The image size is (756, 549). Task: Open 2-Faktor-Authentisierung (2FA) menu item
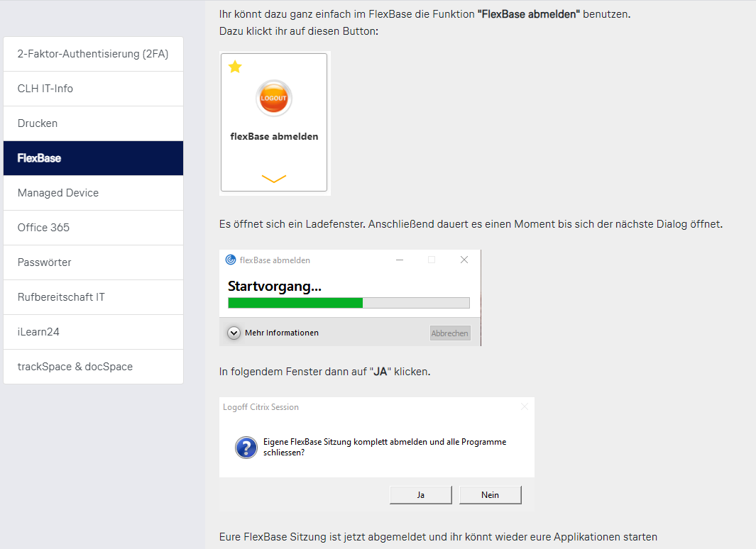(93, 54)
